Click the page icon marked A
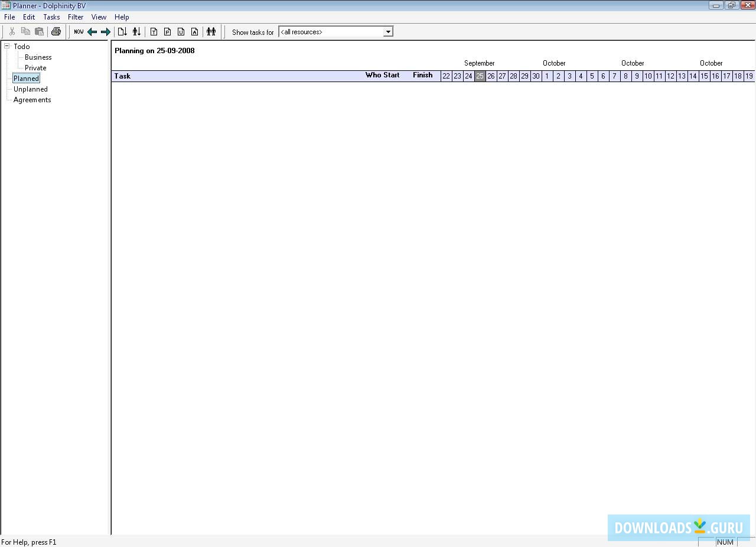The image size is (756, 547). click(x=194, y=32)
